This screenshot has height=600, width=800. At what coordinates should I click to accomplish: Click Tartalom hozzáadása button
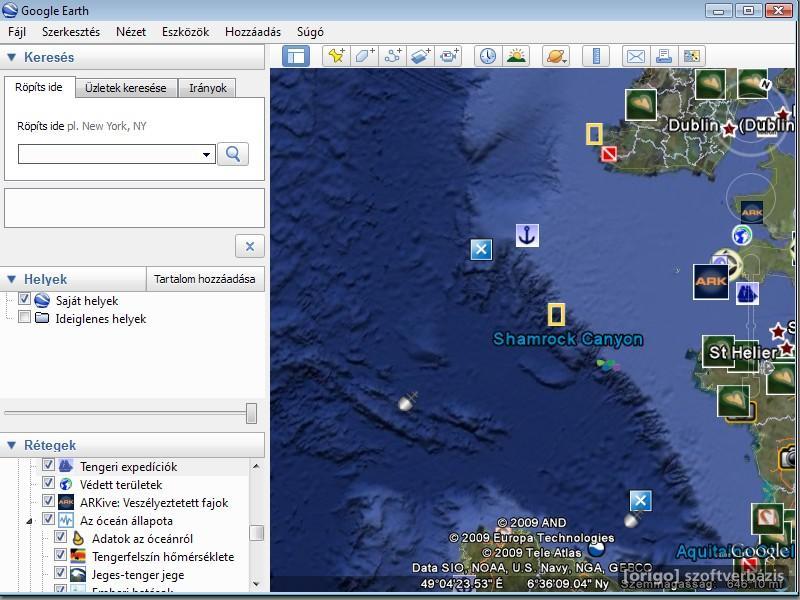click(205, 279)
